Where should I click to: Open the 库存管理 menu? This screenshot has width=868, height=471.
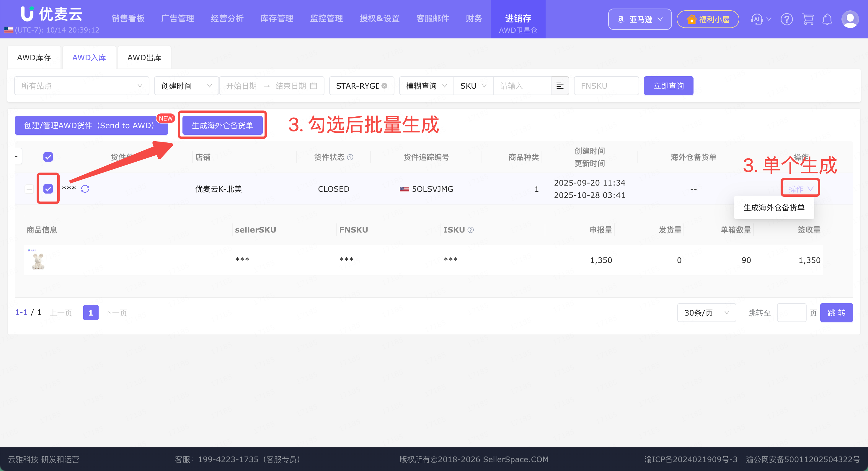click(277, 19)
